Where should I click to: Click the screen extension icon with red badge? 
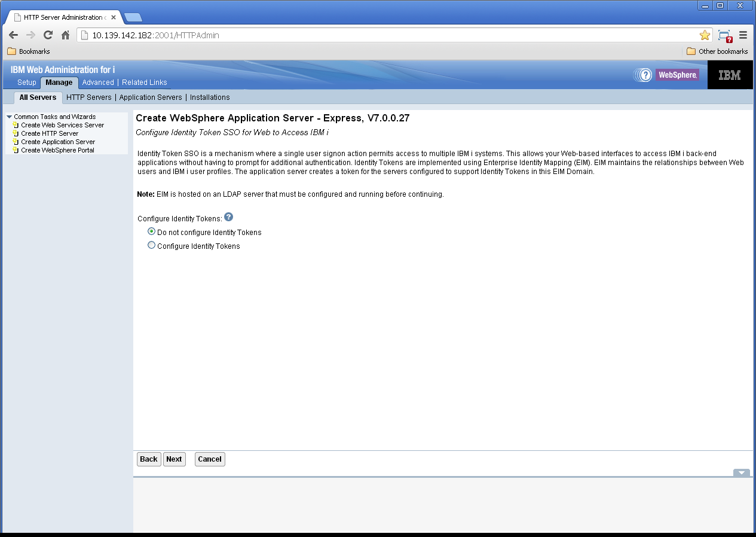(x=725, y=36)
